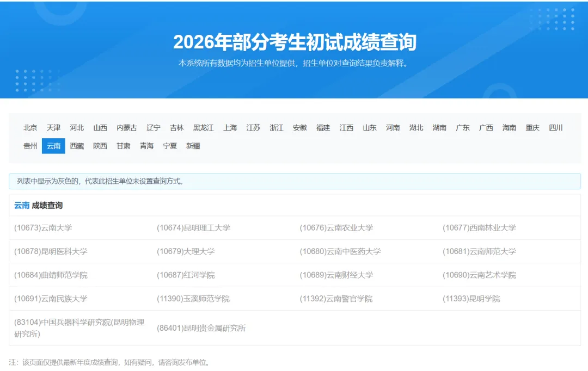Screen dimensions: 588x371
Task: Select the 新疆 province tab
Action: coord(193,146)
